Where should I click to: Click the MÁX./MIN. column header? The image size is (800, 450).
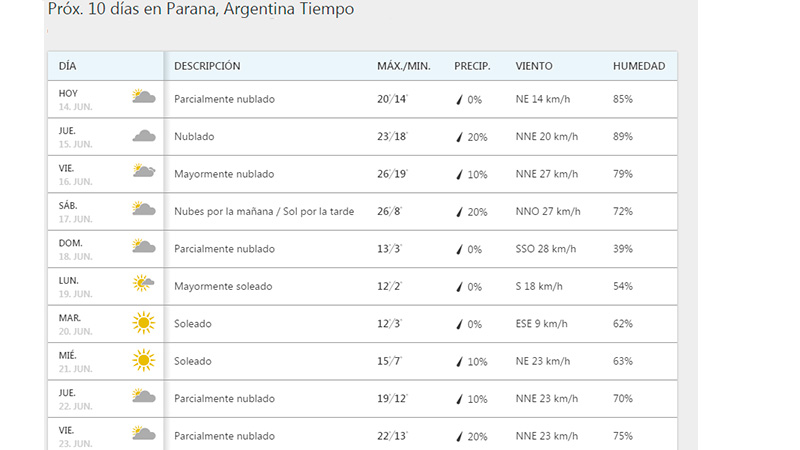pyautogui.click(x=403, y=66)
